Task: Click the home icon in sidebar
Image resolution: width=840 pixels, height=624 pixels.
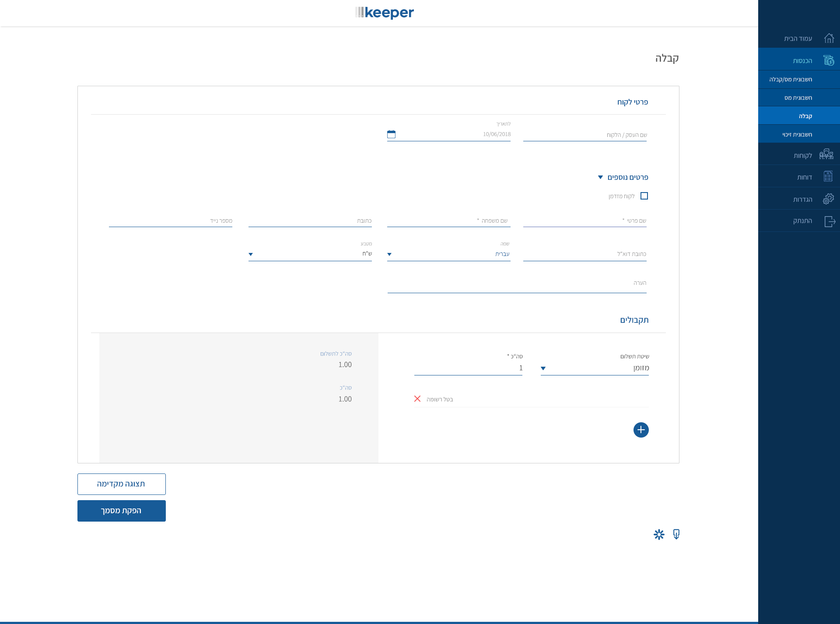Action: 829,39
